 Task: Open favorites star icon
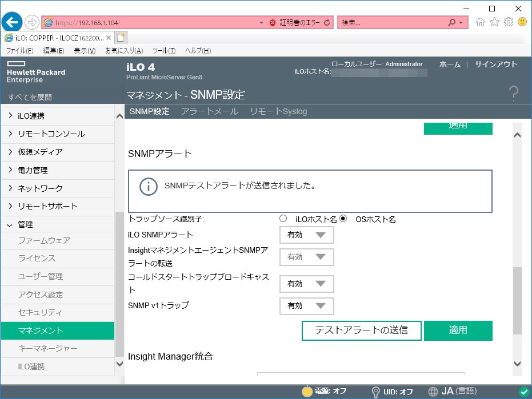tap(495, 22)
